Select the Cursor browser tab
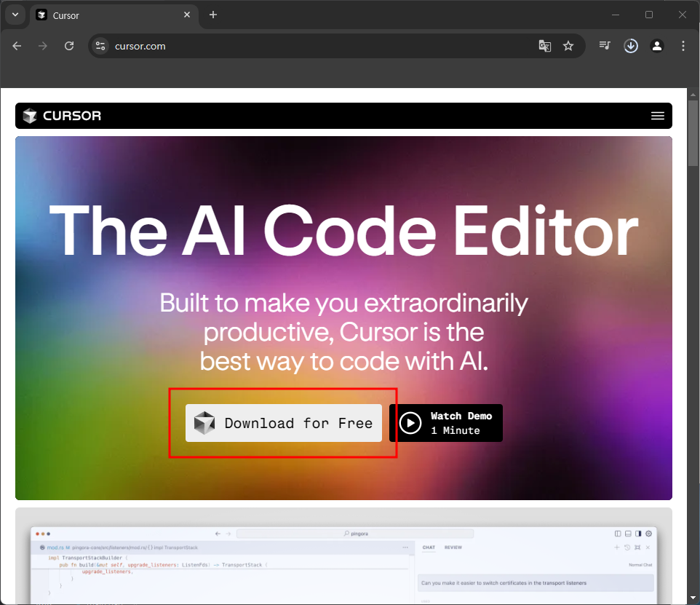 click(114, 15)
